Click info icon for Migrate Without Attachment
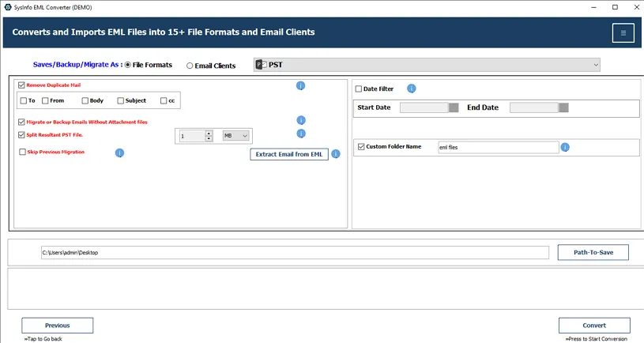Screen dimensions: 644x343 [301, 120]
